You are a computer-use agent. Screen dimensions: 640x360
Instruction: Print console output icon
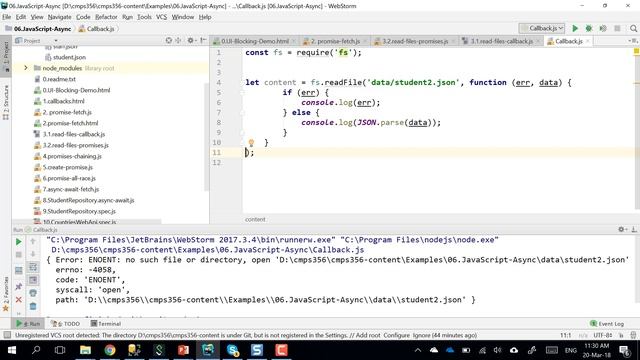point(33,293)
